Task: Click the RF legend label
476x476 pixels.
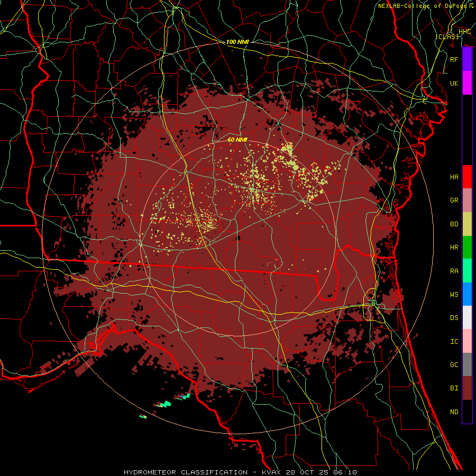Action: [454, 59]
